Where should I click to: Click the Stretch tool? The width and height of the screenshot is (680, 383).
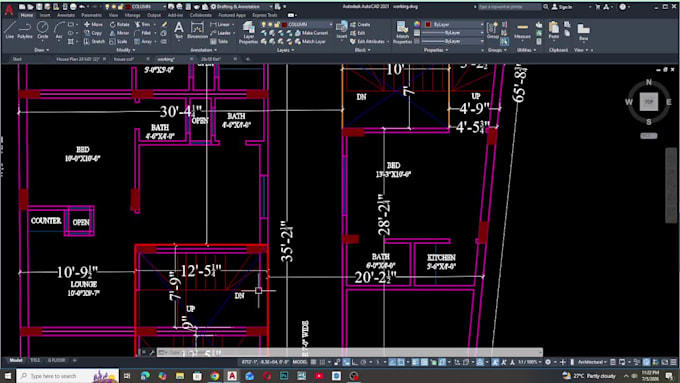tap(94, 41)
